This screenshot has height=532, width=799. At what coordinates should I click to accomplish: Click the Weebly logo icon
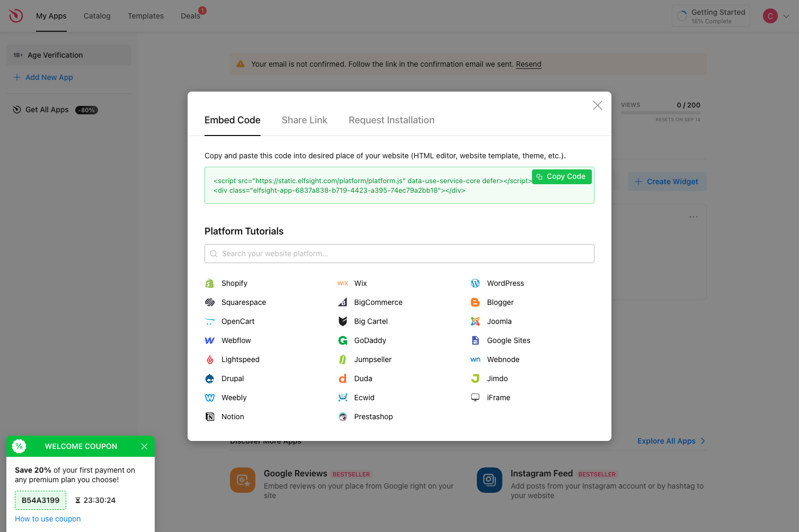[210, 398]
